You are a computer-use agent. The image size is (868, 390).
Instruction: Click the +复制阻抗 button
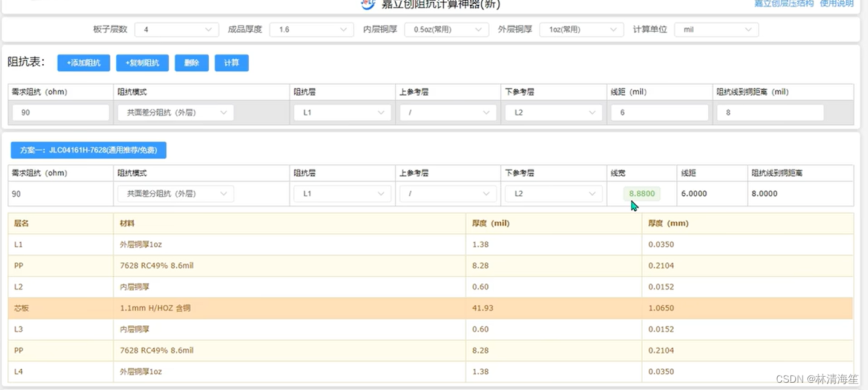(x=142, y=63)
